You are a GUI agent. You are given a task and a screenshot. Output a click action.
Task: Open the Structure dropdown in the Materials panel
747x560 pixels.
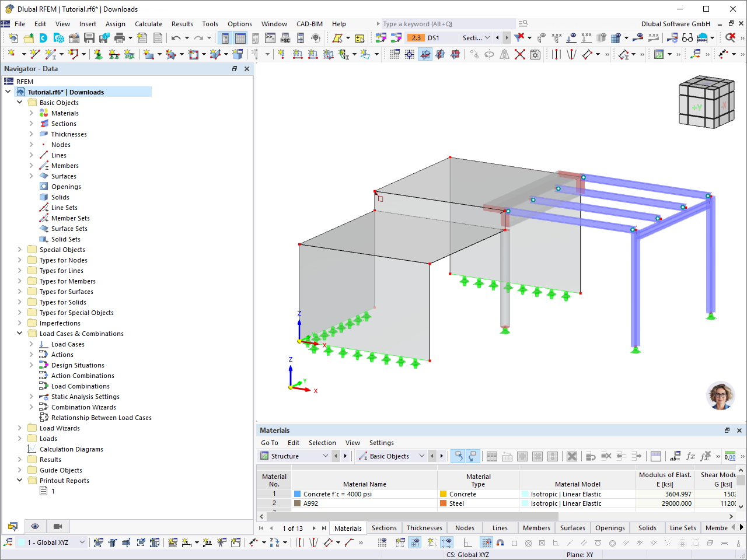coord(327,456)
